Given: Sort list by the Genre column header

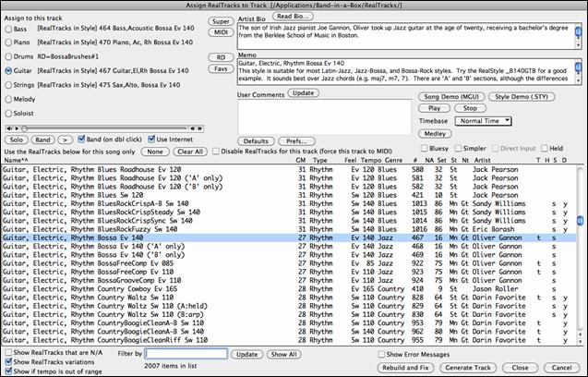Looking at the screenshot, I should pyautogui.click(x=393, y=161).
